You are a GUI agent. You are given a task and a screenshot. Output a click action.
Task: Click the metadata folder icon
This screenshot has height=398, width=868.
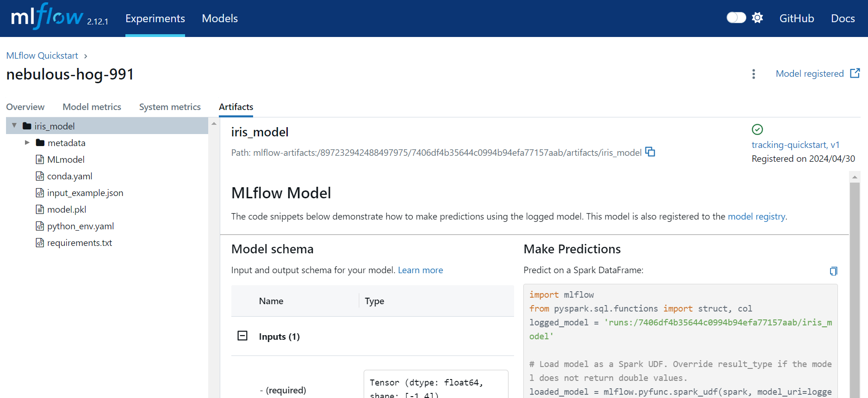tap(40, 142)
